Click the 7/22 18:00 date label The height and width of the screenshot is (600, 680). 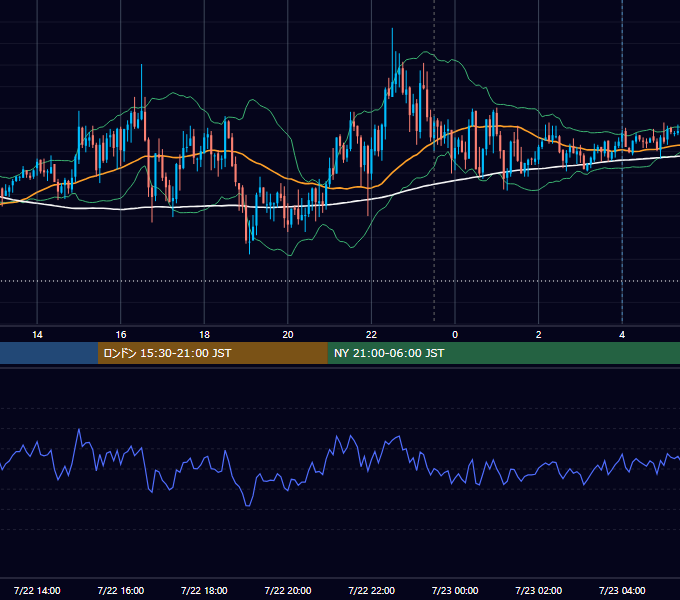[204, 590]
